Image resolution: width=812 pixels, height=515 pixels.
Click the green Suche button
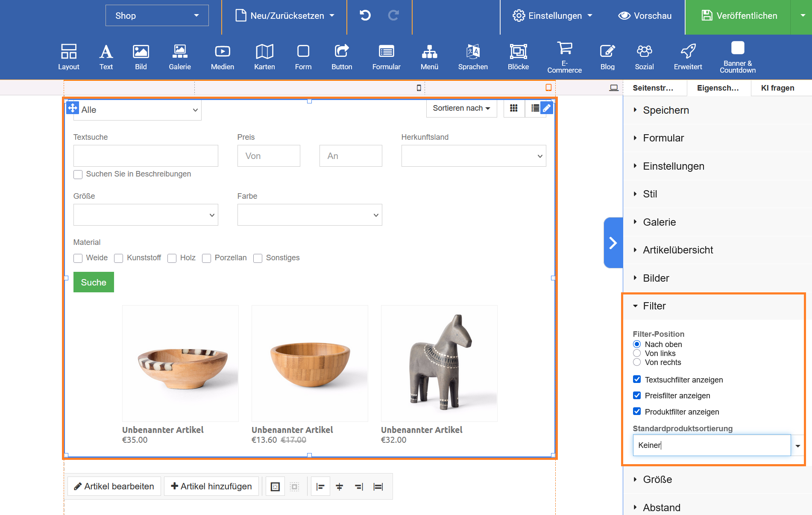pyautogui.click(x=94, y=282)
